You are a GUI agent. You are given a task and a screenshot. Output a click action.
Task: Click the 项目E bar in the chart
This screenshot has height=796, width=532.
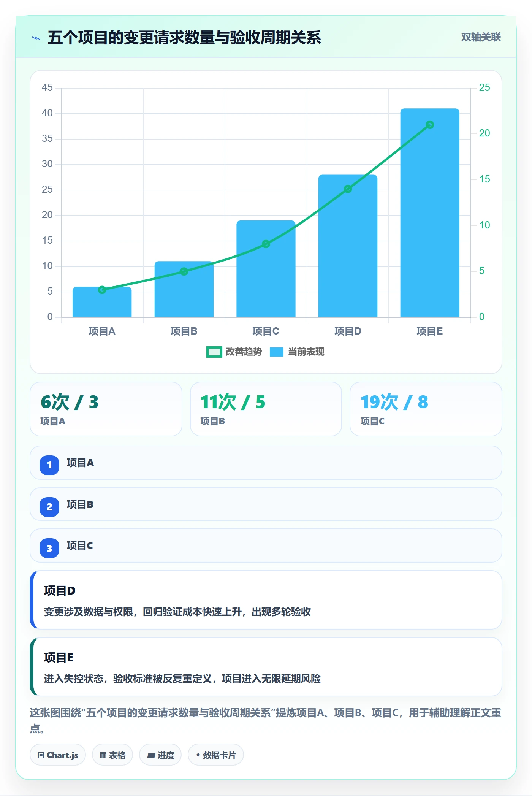click(x=430, y=213)
